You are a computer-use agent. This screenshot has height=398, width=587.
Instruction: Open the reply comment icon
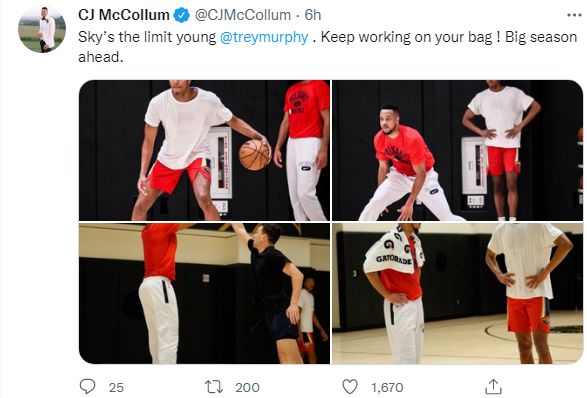coord(88,386)
